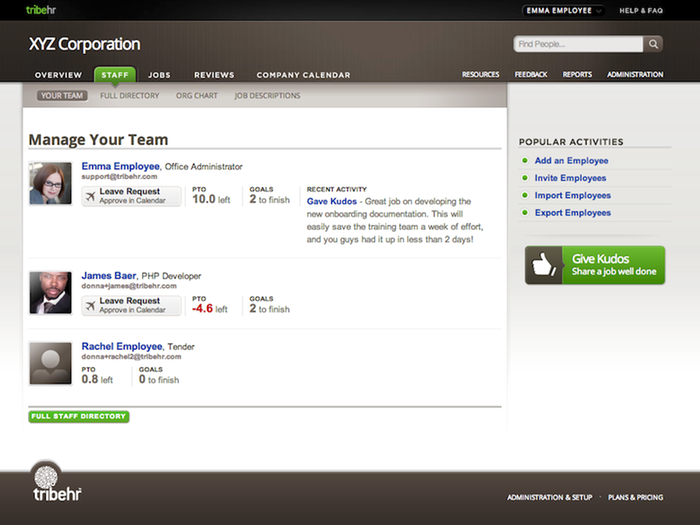Open the Gave Kudos activity link

click(x=332, y=201)
